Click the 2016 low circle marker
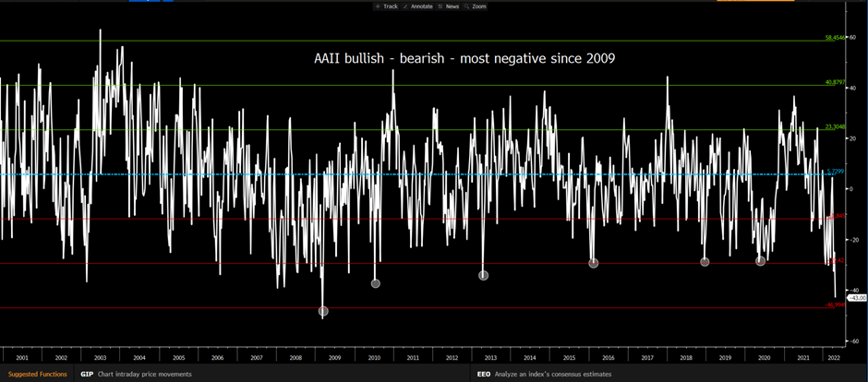 tap(594, 263)
